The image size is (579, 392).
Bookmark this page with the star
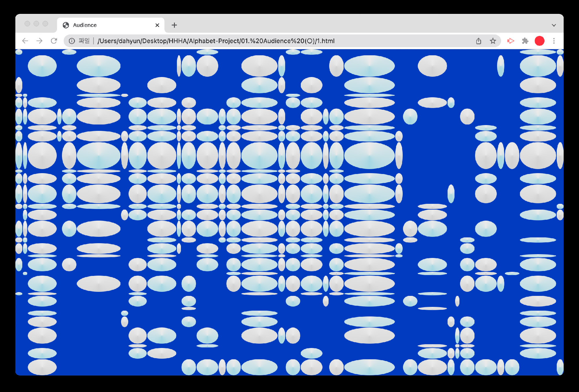coord(493,41)
